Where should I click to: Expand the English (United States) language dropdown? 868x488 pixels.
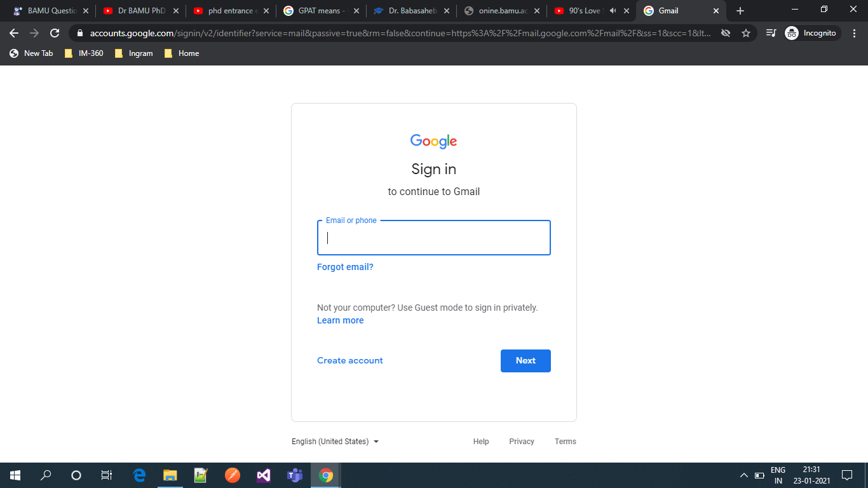click(x=335, y=442)
